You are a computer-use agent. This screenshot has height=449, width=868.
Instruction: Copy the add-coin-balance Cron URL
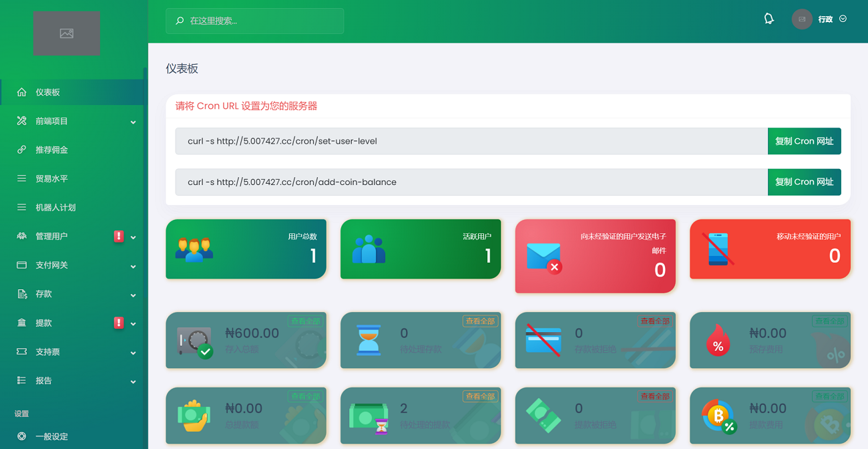pos(804,182)
